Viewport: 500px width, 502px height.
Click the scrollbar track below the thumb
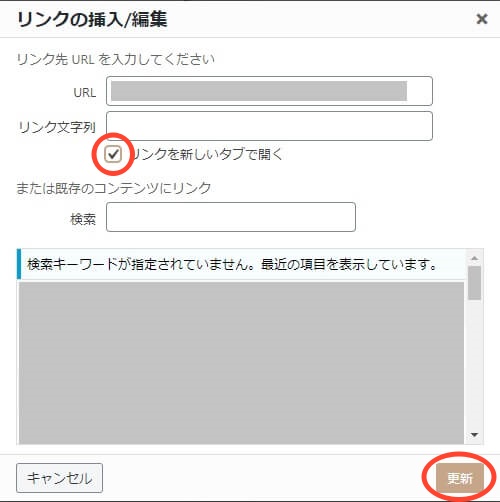[x=474, y=363]
